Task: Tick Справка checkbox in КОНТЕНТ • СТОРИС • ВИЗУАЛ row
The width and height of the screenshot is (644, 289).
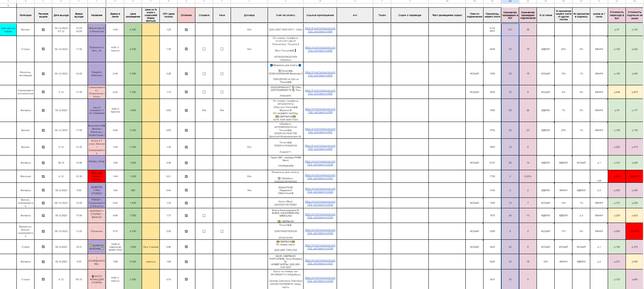Action: click(204, 216)
